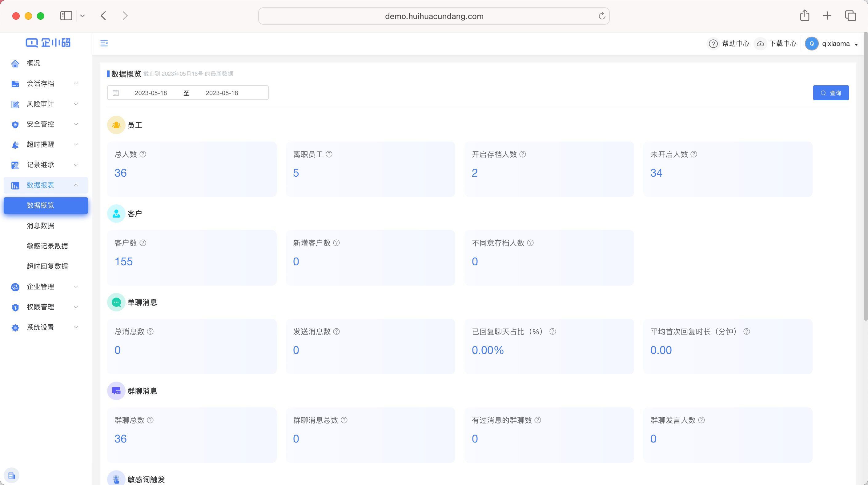Click help icon beside 群聊消息总数
Screen dimensions: 868x485
[344, 420]
